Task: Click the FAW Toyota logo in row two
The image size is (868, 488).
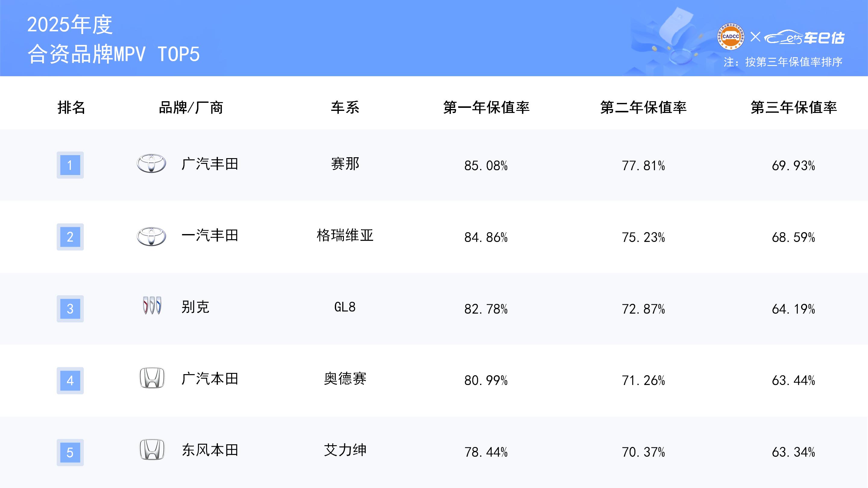Action: click(151, 236)
